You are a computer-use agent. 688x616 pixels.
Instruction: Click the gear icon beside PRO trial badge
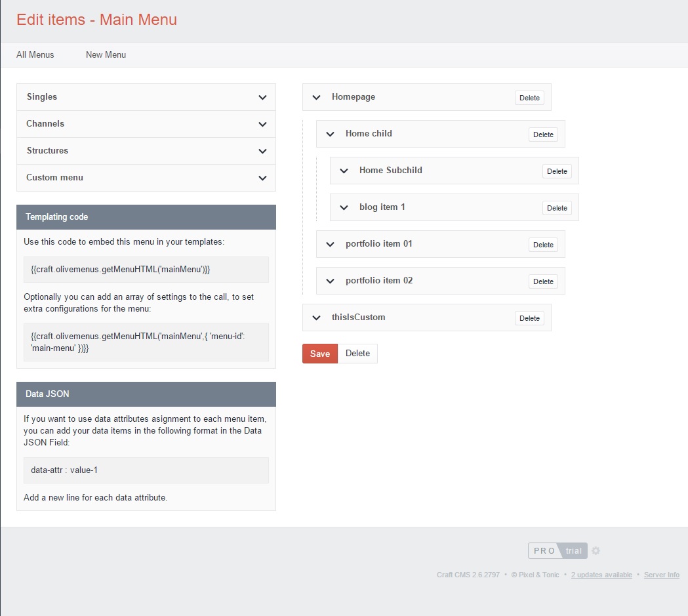pyautogui.click(x=596, y=551)
